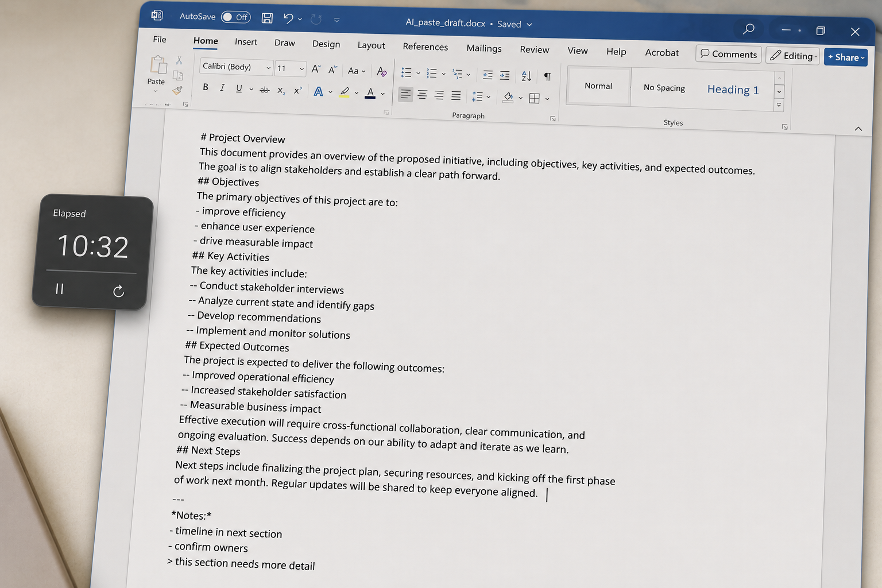Open the font color picker arrow
Screen dimensions: 882x588
pos(383,94)
